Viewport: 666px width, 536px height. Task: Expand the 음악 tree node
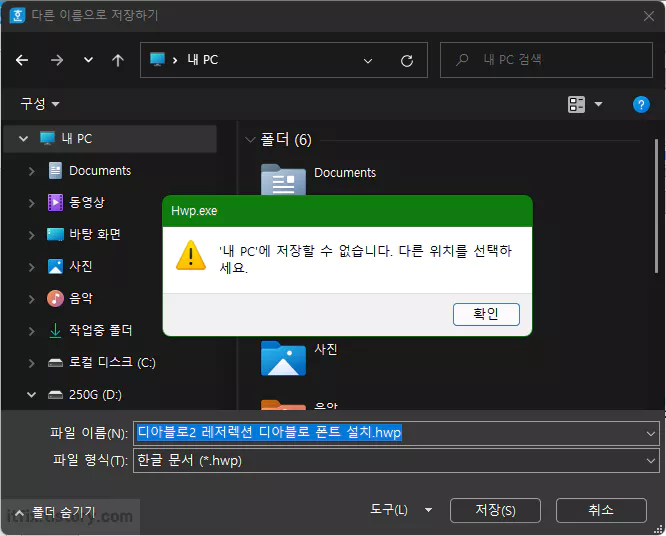tap(31, 299)
